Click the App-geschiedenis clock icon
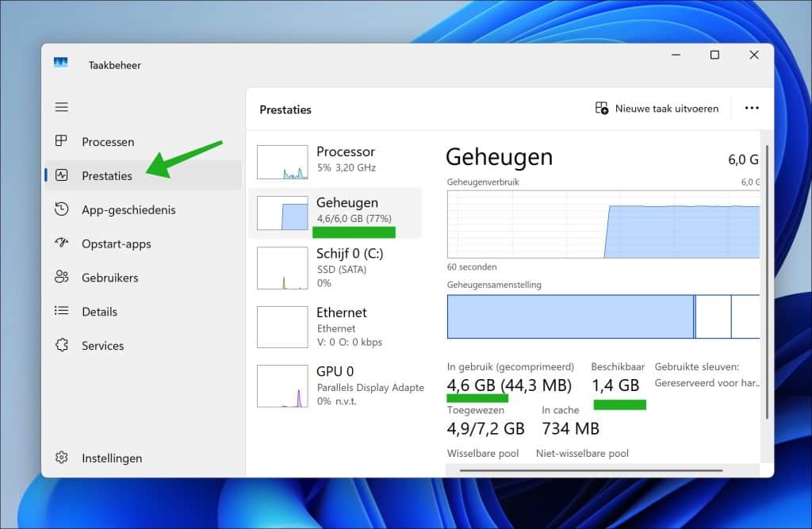The height and width of the screenshot is (529, 812). pyautogui.click(x=62, y=209)
